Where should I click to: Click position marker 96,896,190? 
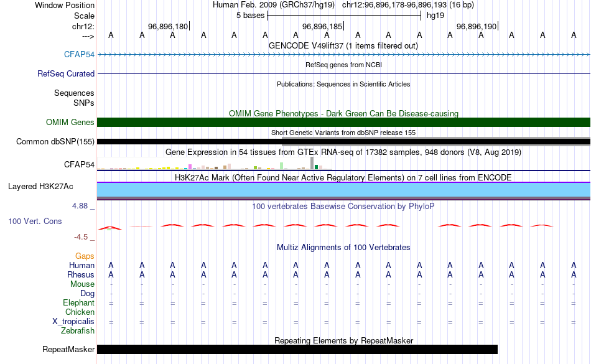pos(477,26)
